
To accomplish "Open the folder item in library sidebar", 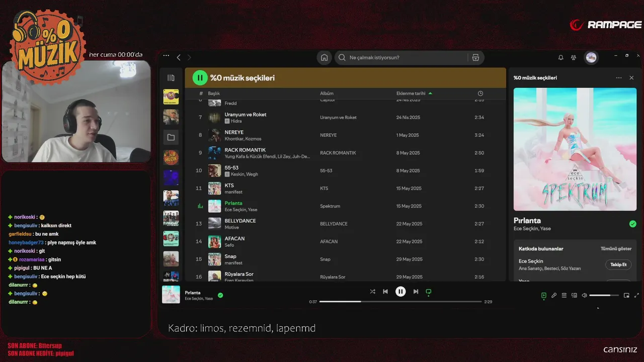I will pos(171,137).
